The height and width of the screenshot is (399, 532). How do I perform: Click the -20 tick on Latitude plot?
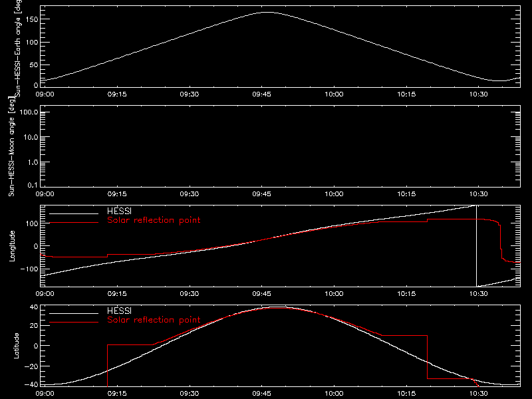[x=31, y=366]
